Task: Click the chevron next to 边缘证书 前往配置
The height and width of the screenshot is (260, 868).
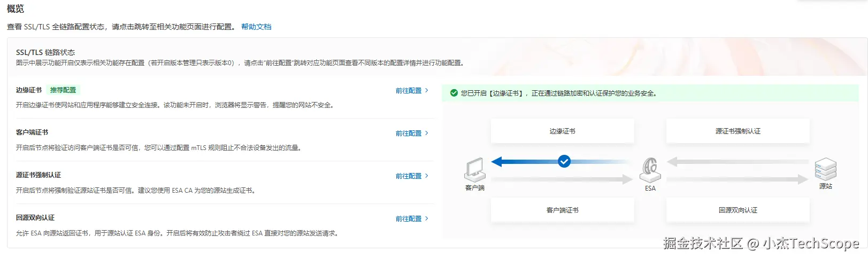Action: coord(427,91)
